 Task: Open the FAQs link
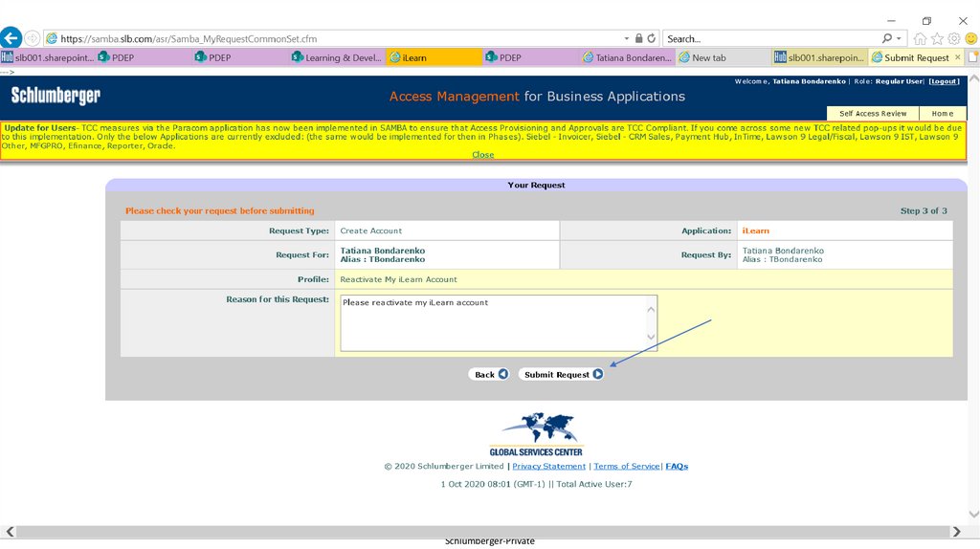pos(677,466)
